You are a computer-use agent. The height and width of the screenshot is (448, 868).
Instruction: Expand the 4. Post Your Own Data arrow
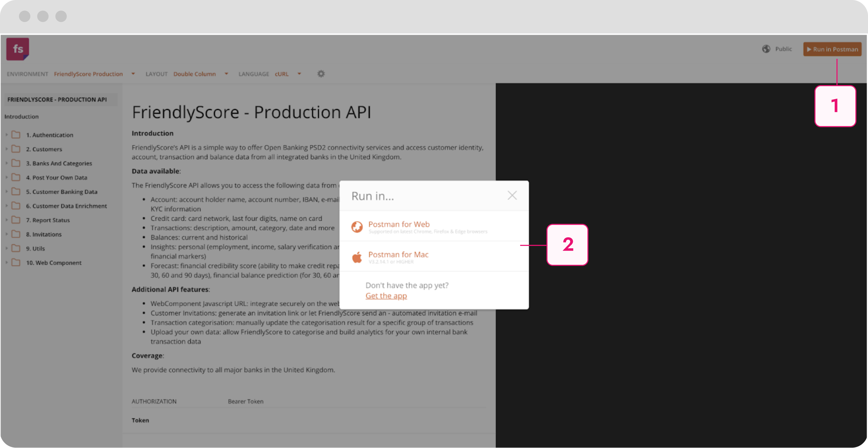tap(6, 177)
